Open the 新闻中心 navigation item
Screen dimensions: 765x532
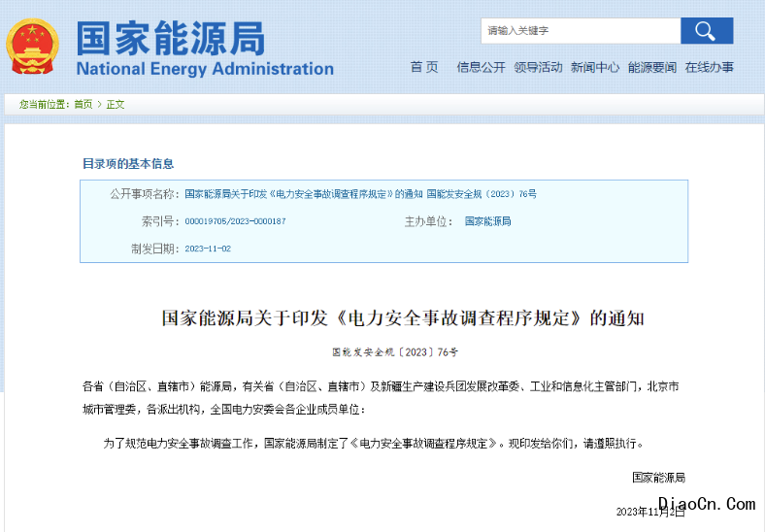point(595,67)
